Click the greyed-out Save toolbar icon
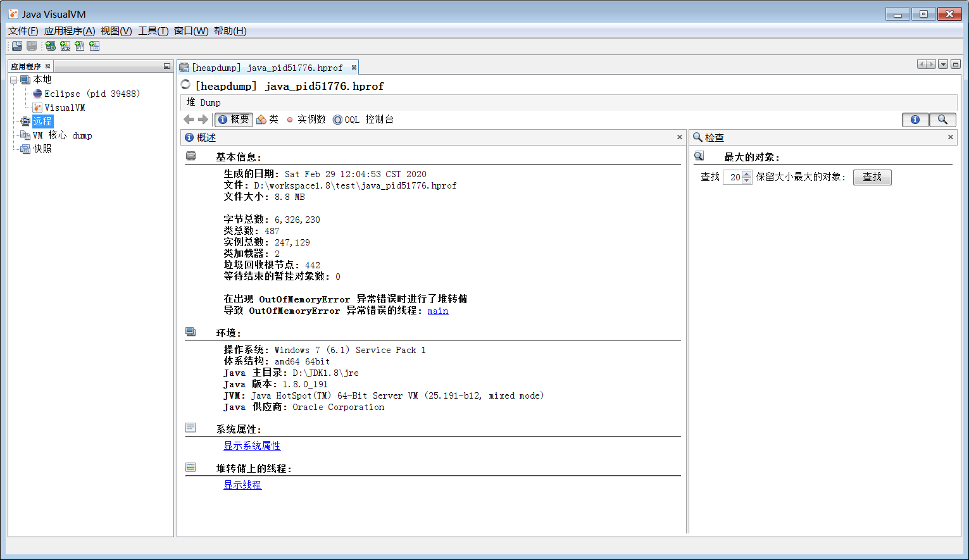969x560 pixels. (x=32, y=46)
